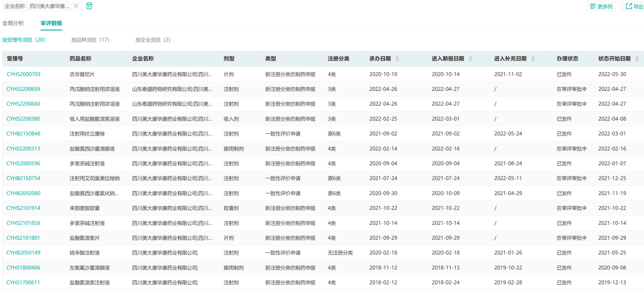Click 在审评审批中 status in 来那度胺胶囊 row
Viewport: 644px width, 294px height.
tap(572, 208)
